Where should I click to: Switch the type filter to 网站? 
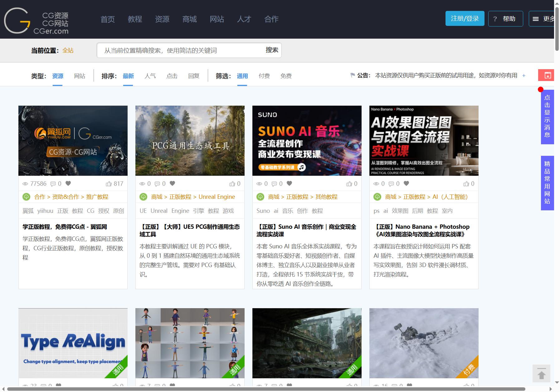point(80,76)
